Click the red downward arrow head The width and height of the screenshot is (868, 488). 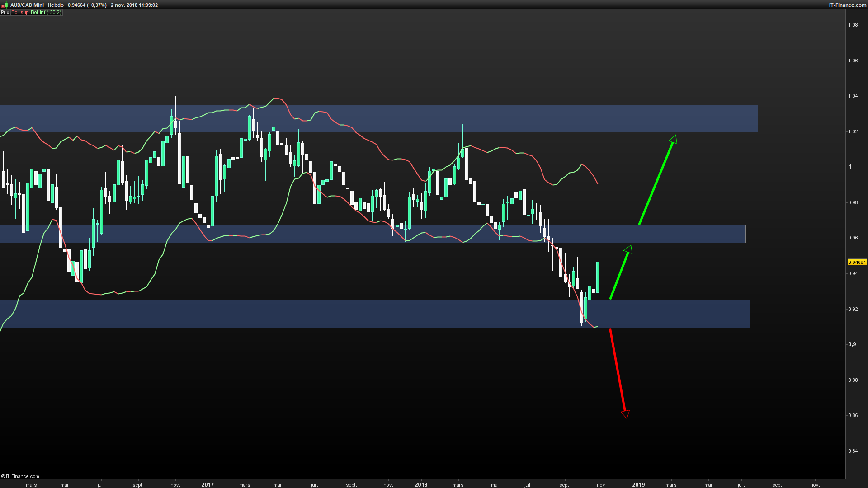click(626, 414)
